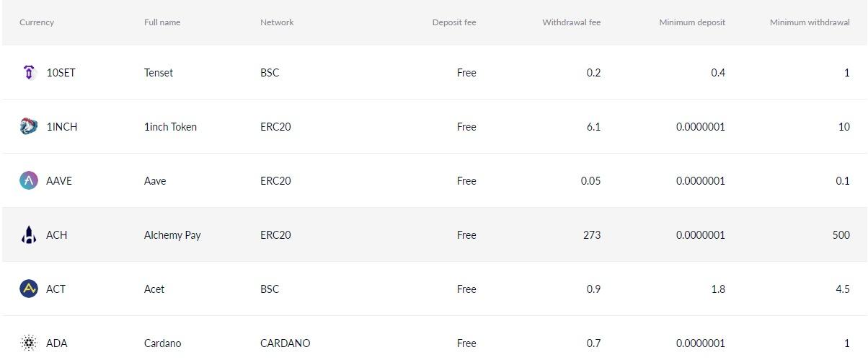Select the ADA Cardano logo

29,343
